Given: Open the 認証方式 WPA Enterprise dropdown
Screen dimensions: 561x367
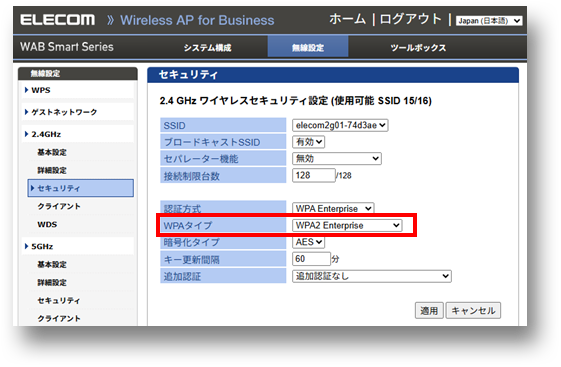Looking at the screenshot, I should pos(333,209).
